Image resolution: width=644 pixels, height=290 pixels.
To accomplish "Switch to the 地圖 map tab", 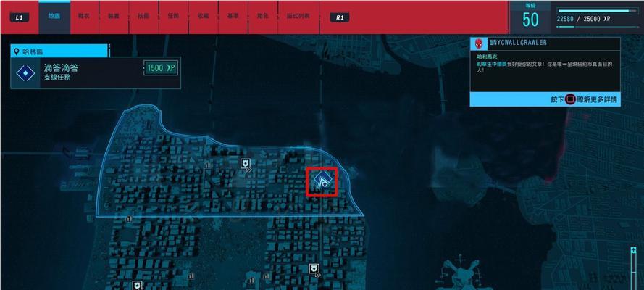I will 54,17.
